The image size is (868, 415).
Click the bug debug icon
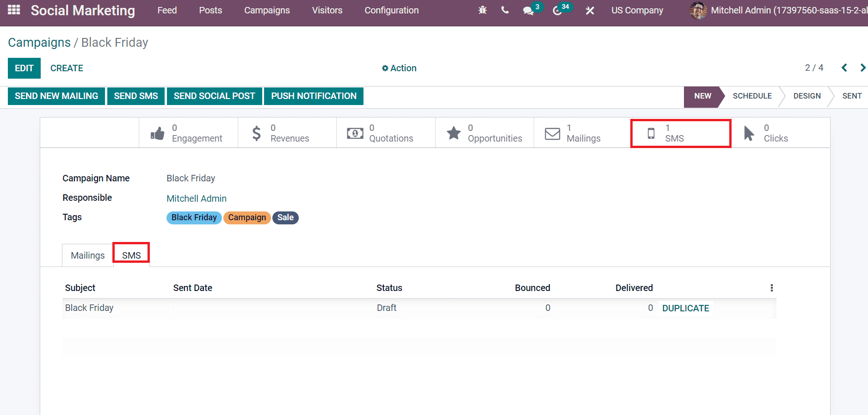(x=482, y=10)
